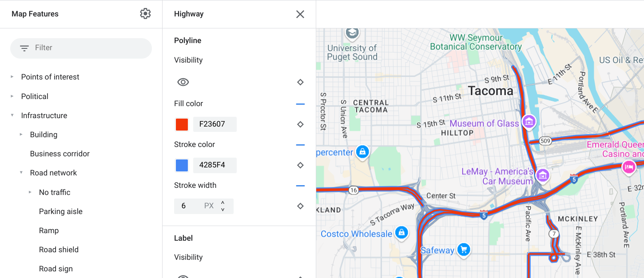Click Museum of Glass map marker
Image resolution: width=644 pixels, height=278 pixels.
pos(529,121)
